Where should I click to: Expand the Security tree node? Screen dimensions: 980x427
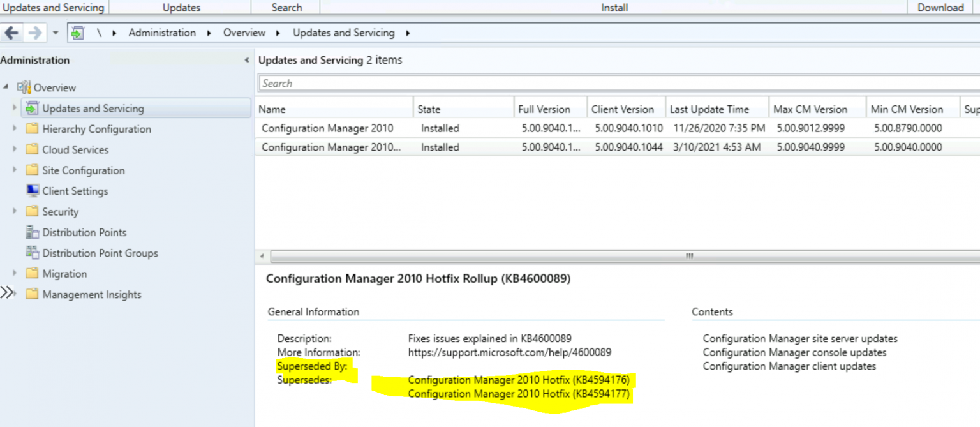14,211
